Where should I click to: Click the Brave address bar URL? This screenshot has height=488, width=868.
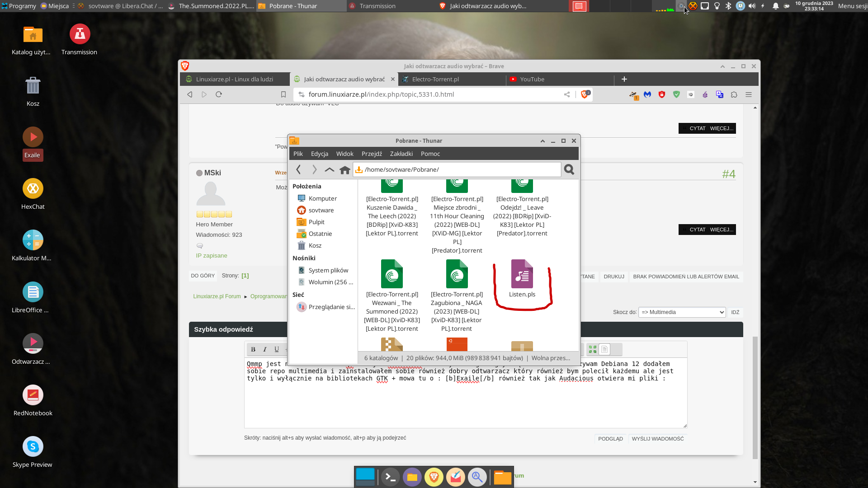(381, 94)
